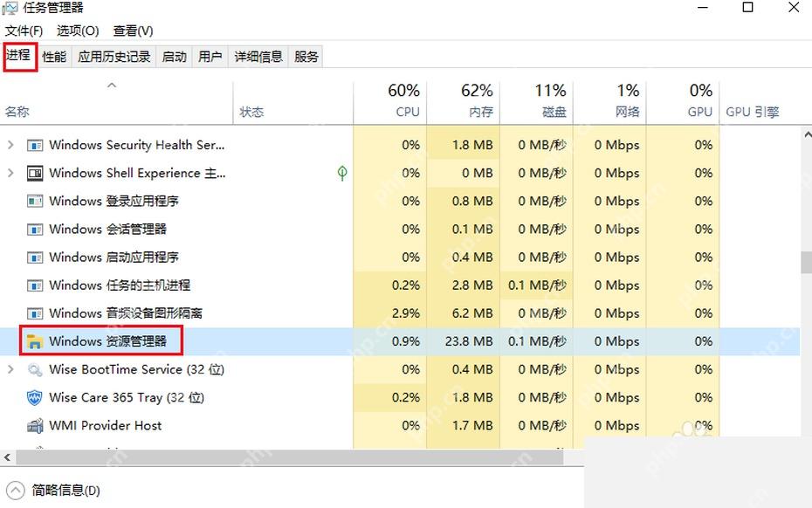Click the horizontal scrollbar left arrow
This screenshot has width=812, height=508.
point(7,457)
